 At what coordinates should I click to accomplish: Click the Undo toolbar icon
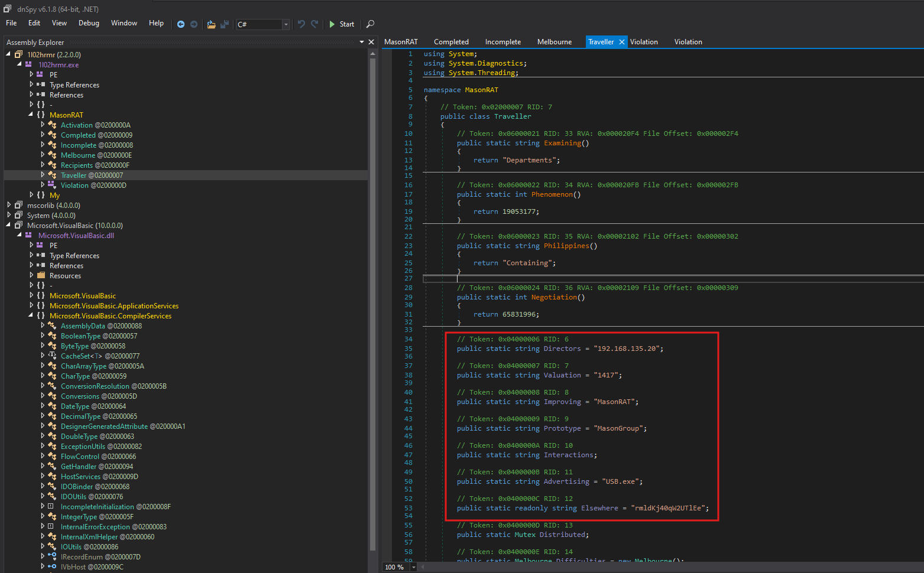(x=301, y=24)
